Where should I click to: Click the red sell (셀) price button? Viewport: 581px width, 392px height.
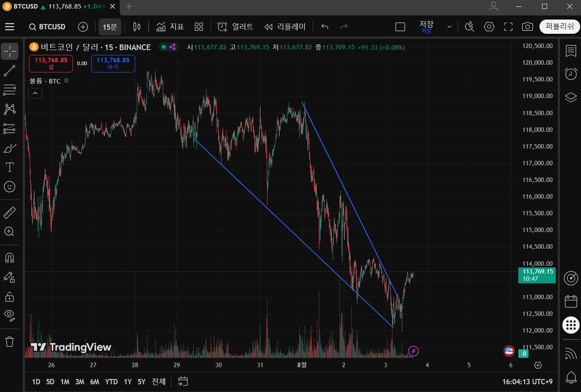pyautogui.click(x=51, y=64)
